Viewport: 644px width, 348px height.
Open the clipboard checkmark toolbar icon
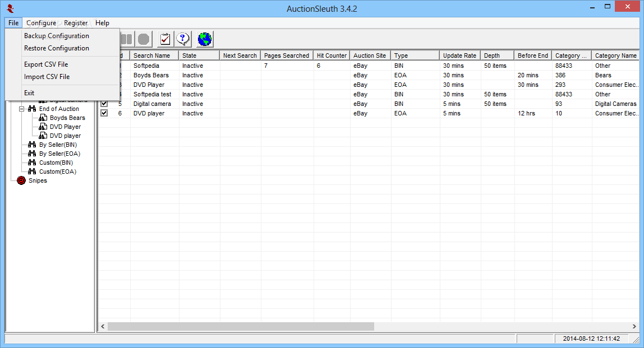165,39
